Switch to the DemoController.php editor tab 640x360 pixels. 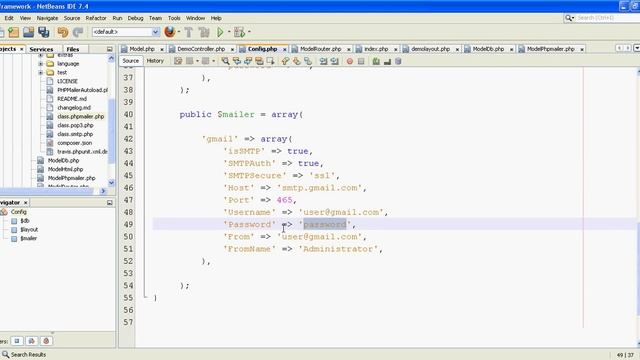pos(201,49)
